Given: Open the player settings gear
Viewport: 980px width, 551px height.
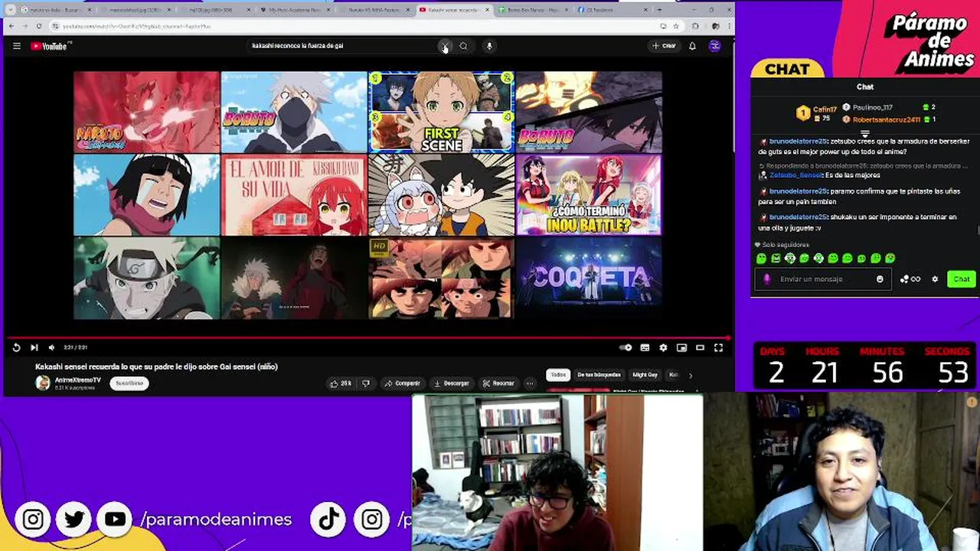Looking at the screenshot, I should coord(663,347).
